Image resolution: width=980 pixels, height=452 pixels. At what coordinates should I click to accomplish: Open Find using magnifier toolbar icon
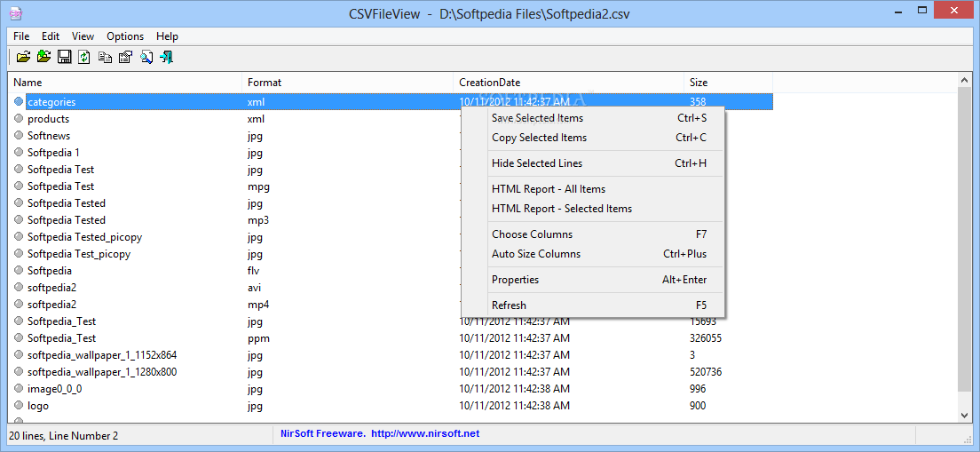coord(146,58)
